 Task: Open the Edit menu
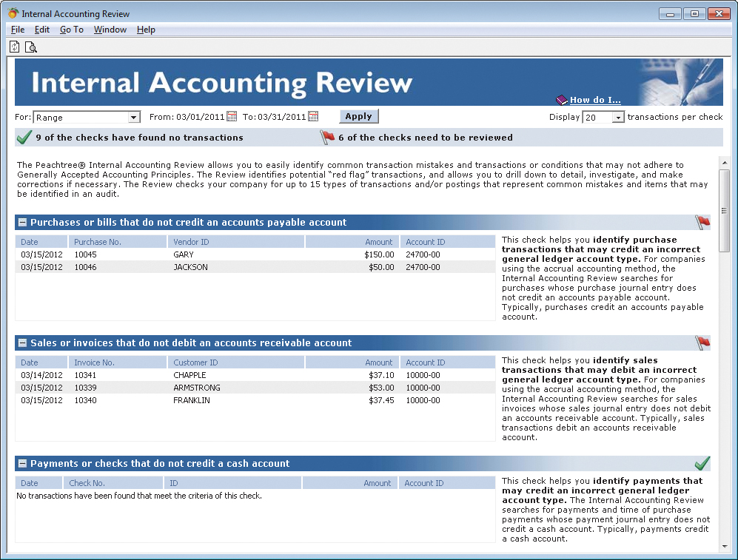tap(42, 30)
